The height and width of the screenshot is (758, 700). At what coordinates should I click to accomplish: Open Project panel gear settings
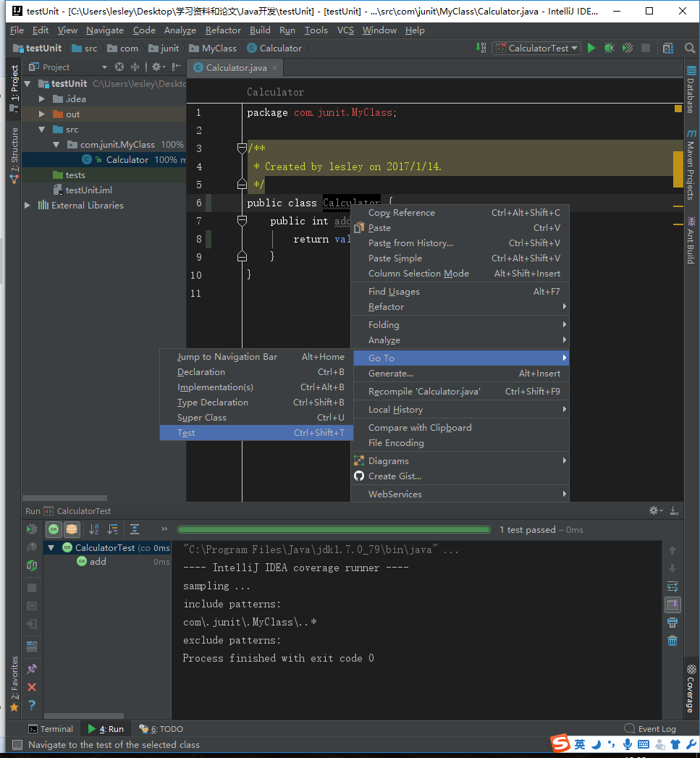(x=158, y=67)
